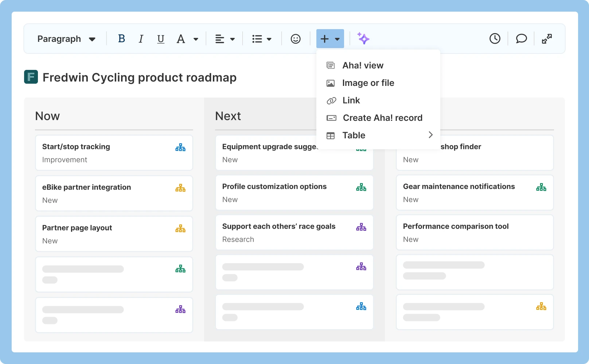Click the Fredwin project icon

31,77
